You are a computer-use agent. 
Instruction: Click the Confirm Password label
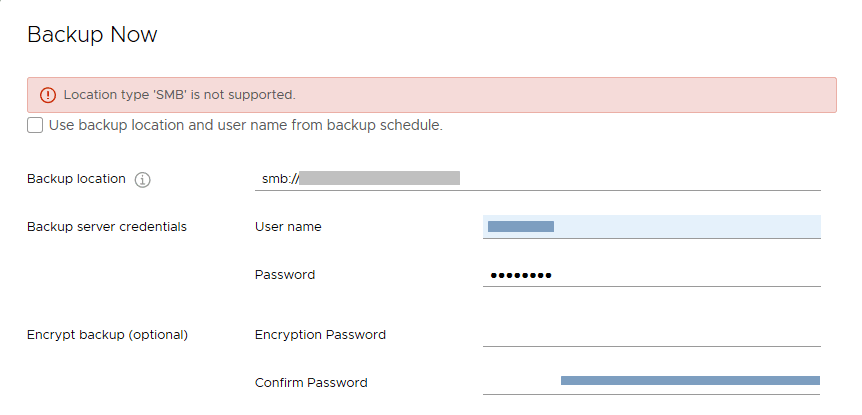pos(311,382)
